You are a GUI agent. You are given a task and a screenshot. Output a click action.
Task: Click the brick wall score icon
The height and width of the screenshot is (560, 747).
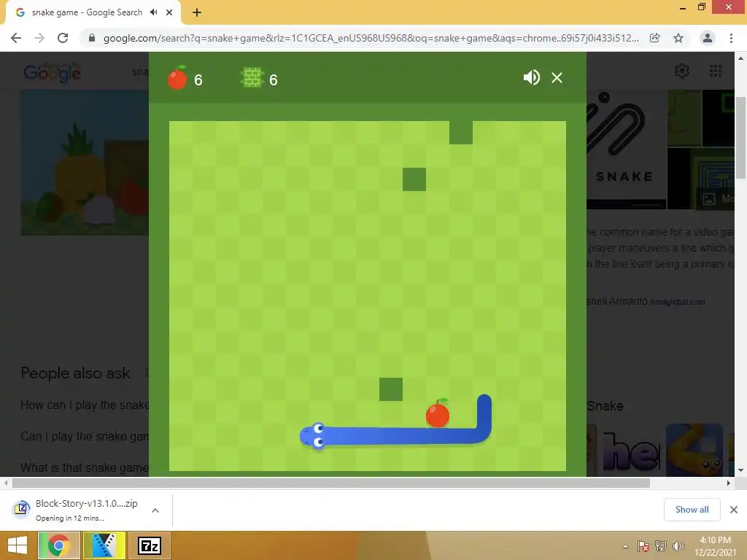pos(252,77)
